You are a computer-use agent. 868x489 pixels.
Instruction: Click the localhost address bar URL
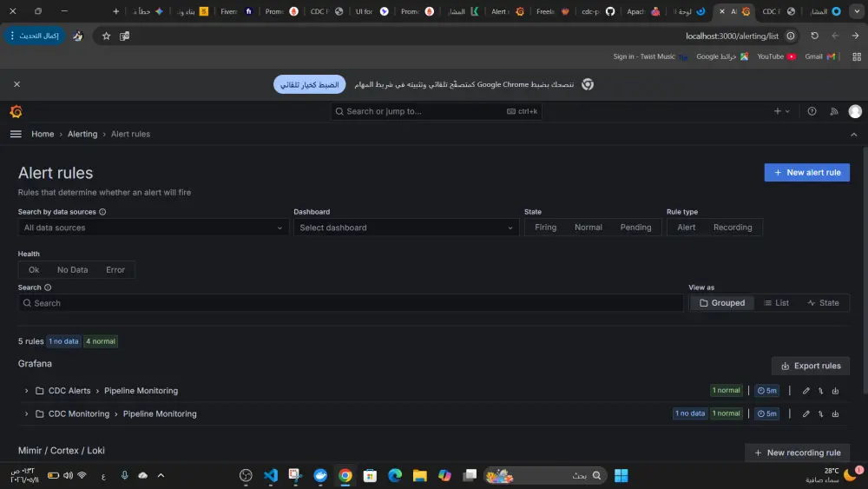732,36
